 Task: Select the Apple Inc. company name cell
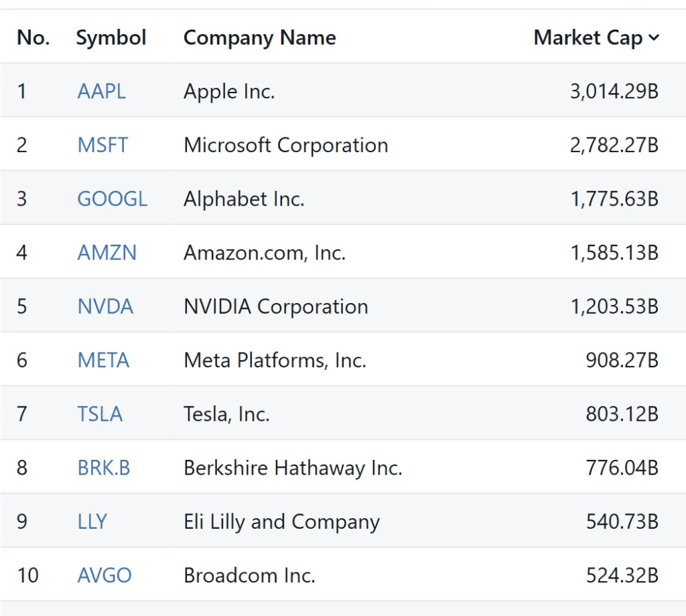(x=229, y=91)
